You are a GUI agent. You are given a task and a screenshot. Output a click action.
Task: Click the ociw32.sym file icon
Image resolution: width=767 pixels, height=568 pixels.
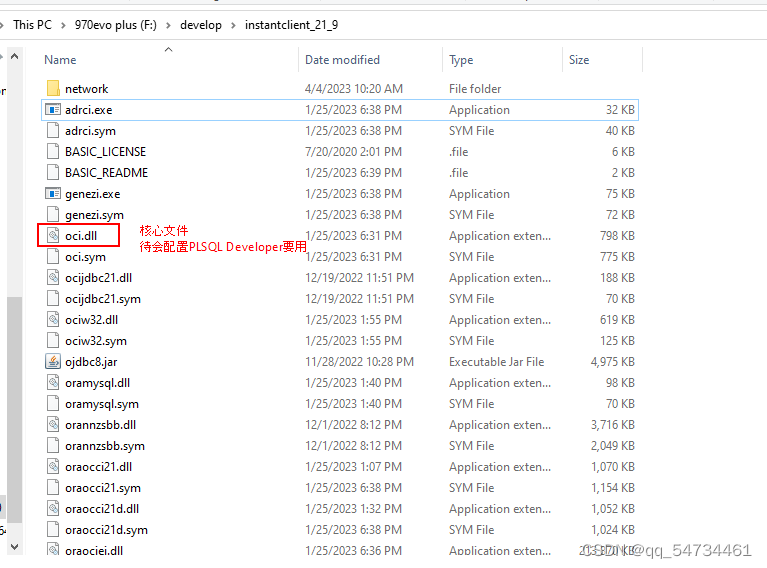(x=53, y=341)
